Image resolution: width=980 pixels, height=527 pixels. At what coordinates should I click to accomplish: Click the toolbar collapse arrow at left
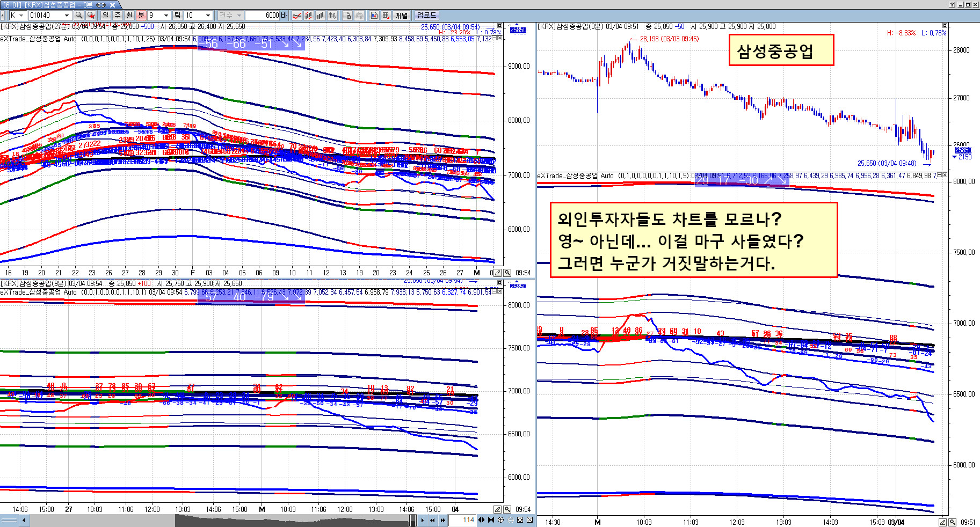(3, 16)
